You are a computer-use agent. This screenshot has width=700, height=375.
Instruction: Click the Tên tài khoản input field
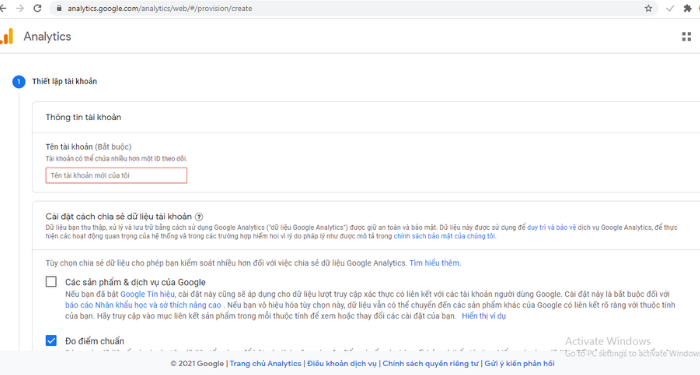click(116, 175)
